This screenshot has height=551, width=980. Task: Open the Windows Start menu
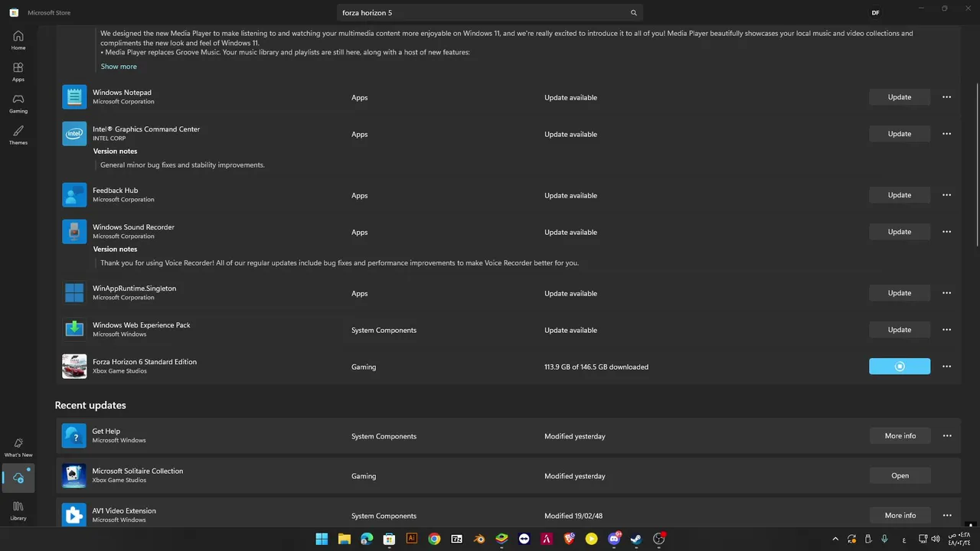322,539
